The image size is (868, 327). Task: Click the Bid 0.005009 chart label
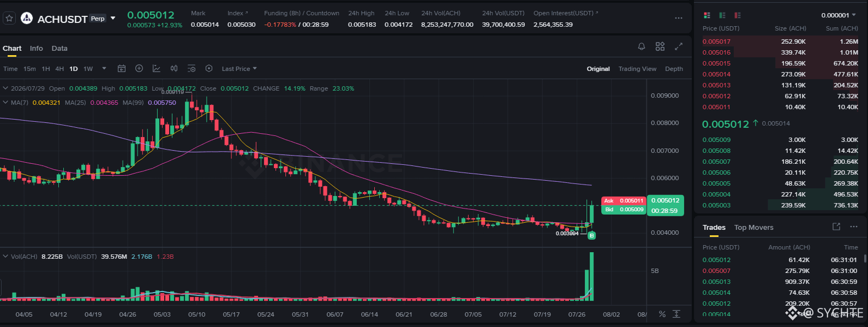(x=624, y=210)
